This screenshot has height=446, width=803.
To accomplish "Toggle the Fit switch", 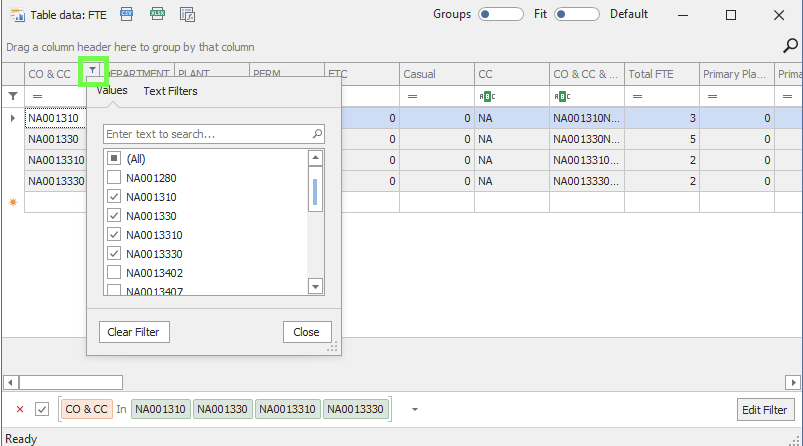I will 576,15.
